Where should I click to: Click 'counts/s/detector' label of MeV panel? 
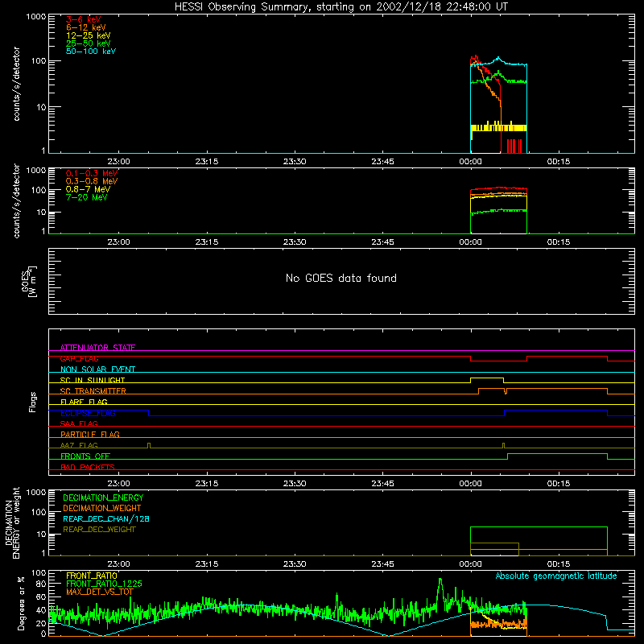(16, 201)
